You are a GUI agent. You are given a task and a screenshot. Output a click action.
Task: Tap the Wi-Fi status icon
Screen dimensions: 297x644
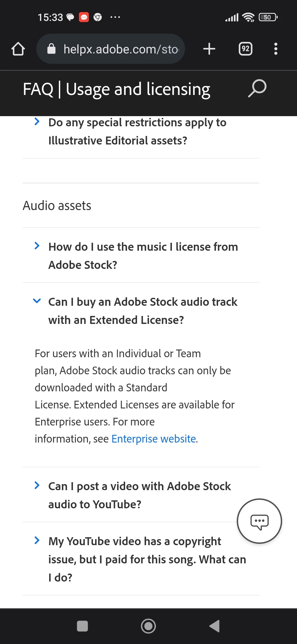coord(248,17)
